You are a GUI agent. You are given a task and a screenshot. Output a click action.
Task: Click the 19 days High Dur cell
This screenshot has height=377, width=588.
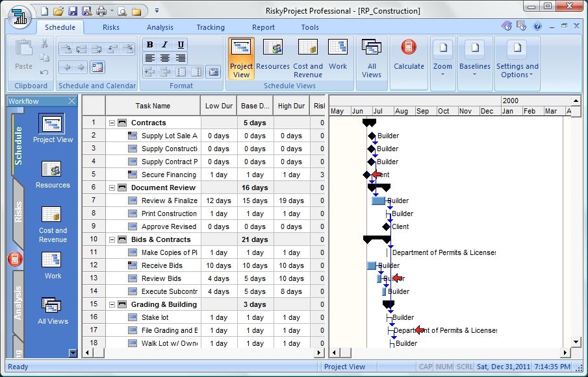pyautogui.click(x=291, y=201)
